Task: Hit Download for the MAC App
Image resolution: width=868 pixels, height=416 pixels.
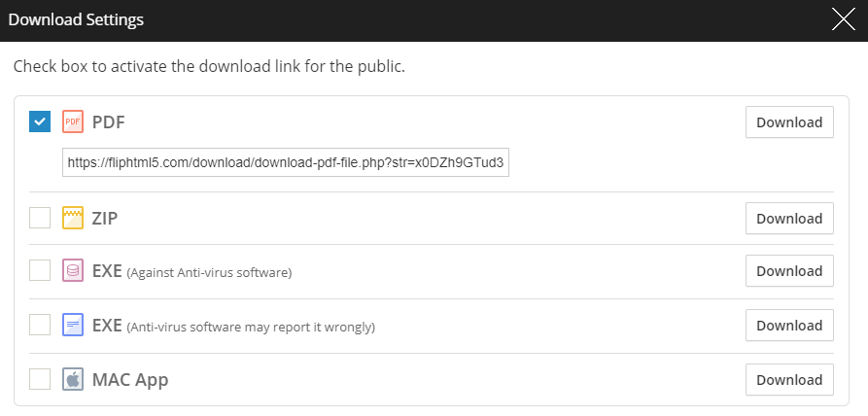Action: coord(788,380)
